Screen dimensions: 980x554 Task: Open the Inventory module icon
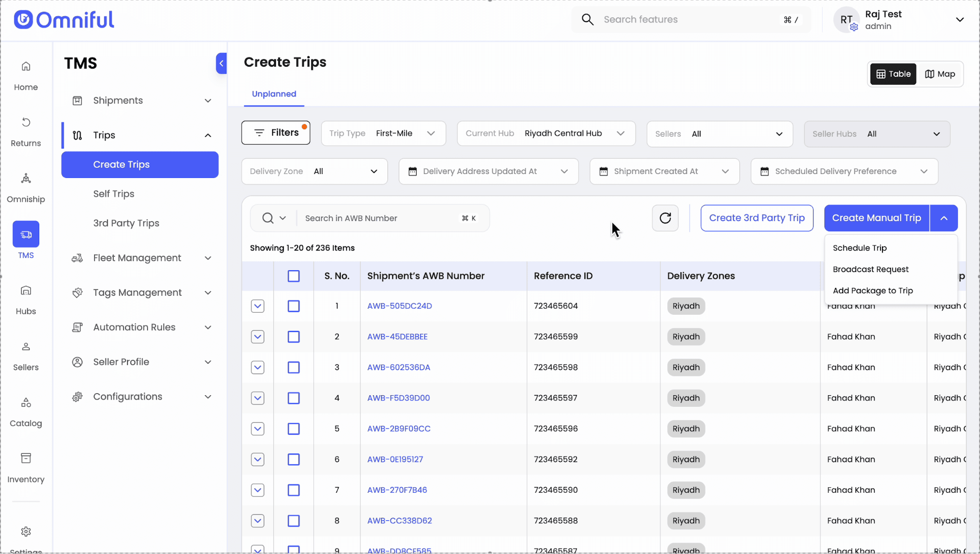pyautogui.click(x=26, y=459)
